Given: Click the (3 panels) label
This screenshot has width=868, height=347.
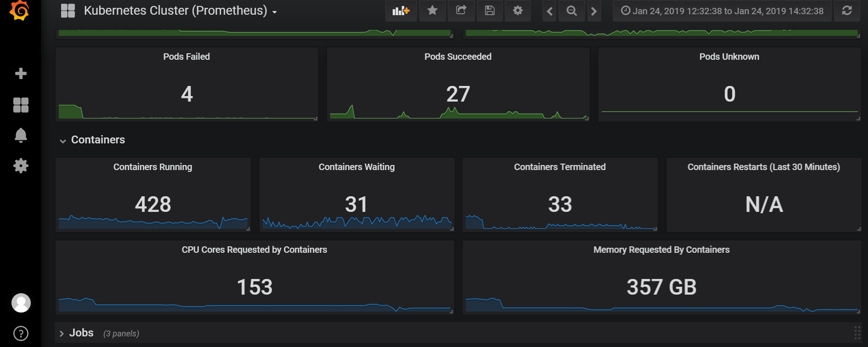Looking at the screenshot, I should click(x=121, y=334).
